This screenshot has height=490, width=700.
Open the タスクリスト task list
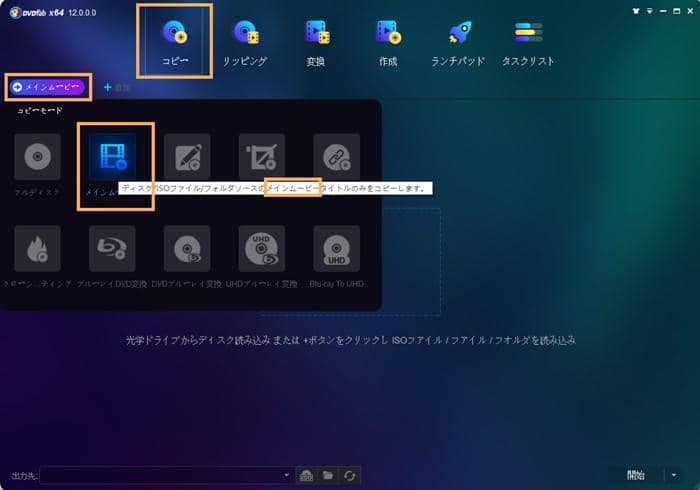tap(528, 43)
